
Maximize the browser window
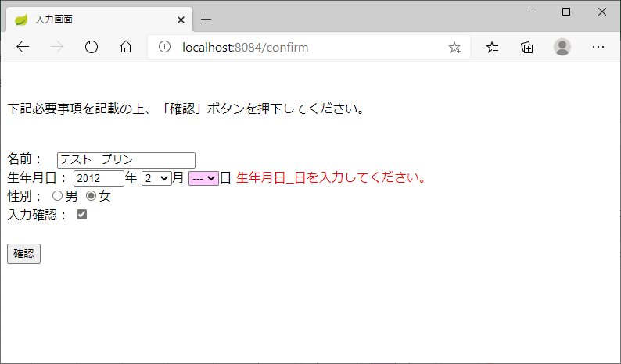(x=566, y=12)
